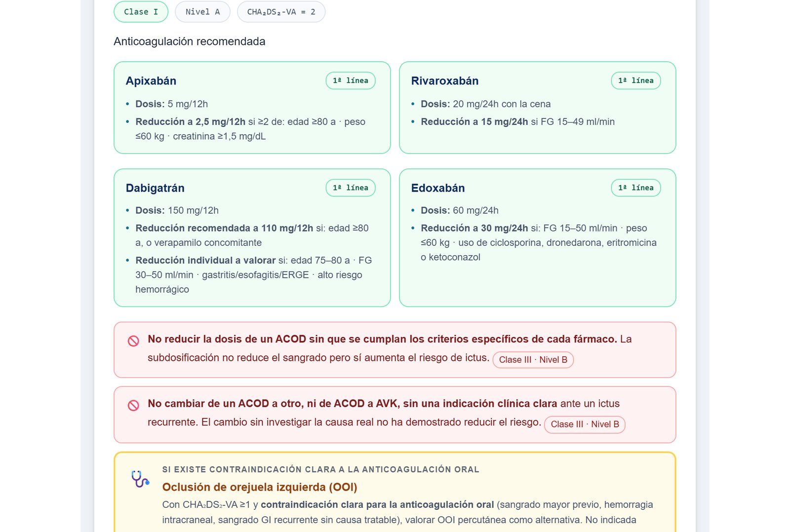Click the "1ª línea" tag on Rivaroxabán card

click(636, 80)
